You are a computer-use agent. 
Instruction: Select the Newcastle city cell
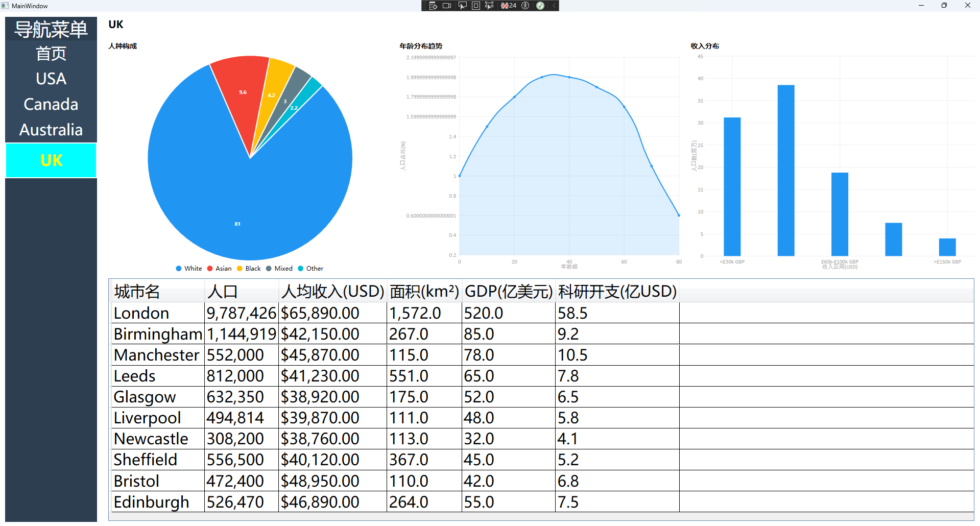click(x=158, y=439)
